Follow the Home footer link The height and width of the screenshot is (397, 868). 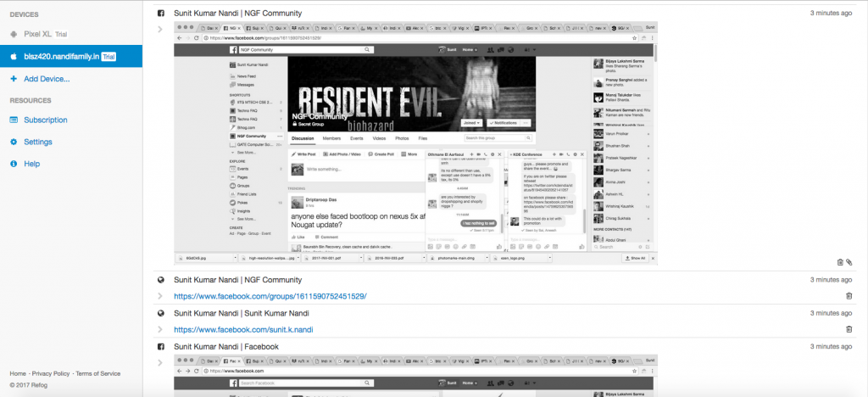[x=18, y=374]
